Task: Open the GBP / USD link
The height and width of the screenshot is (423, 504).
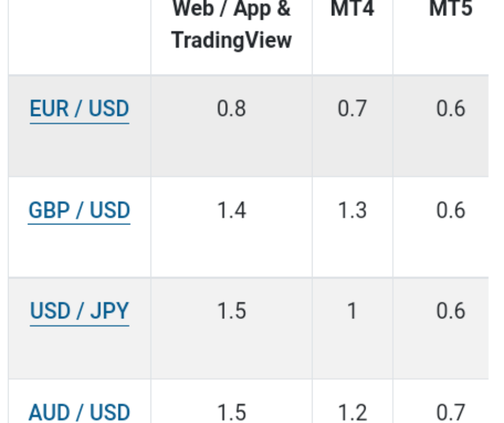Action: click(79, 210)
